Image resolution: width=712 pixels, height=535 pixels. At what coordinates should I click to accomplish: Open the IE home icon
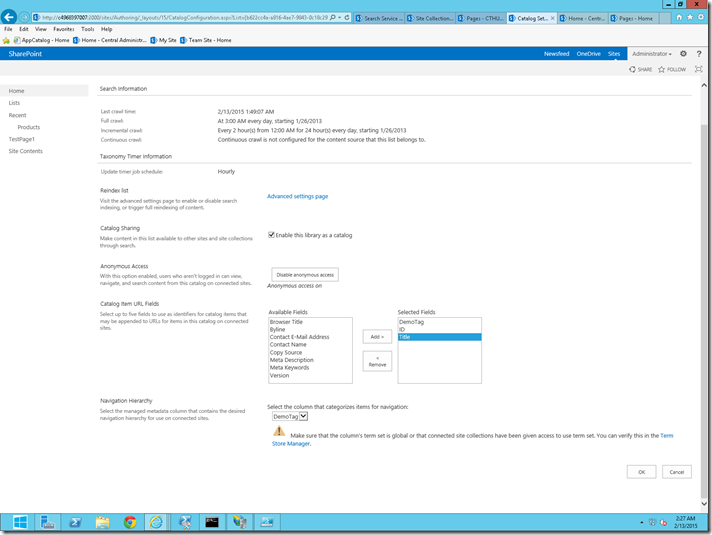click(679, 17)
